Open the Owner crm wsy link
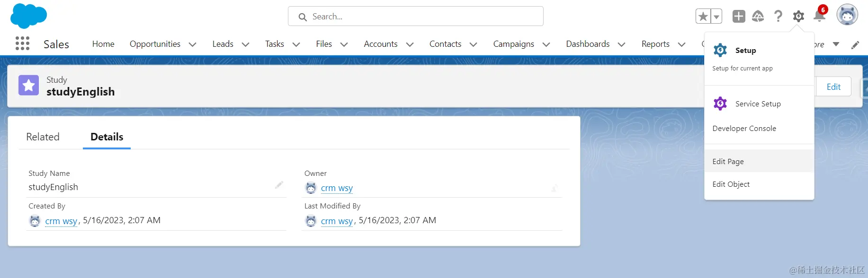 coord(337,188)
